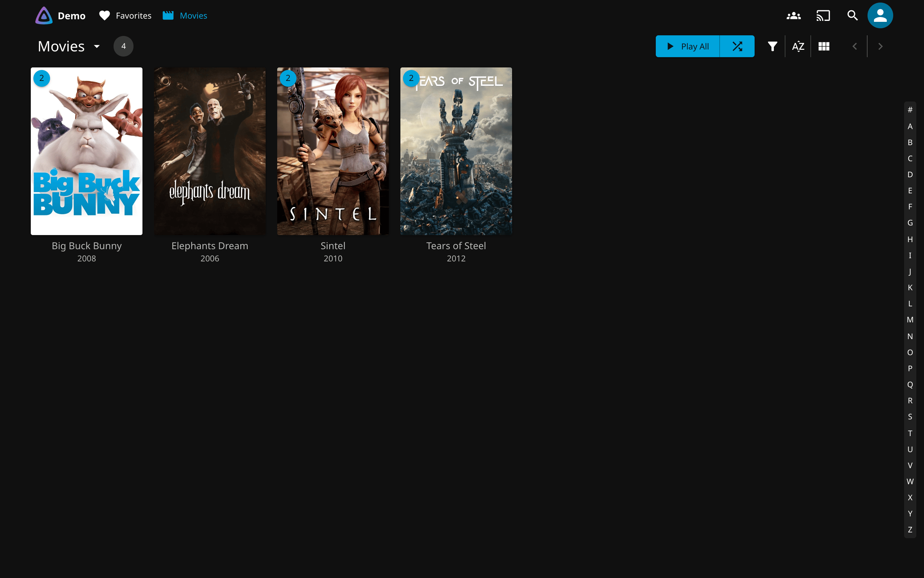924x578 pixels.
Task: Open the grid view settings icon
Action: [824, 46]
